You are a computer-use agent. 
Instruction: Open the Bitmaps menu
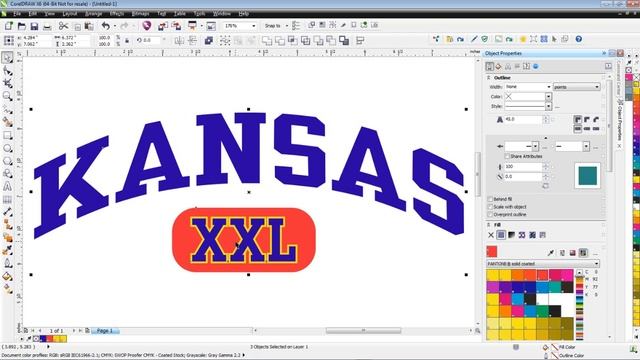(x=140, y=14)
